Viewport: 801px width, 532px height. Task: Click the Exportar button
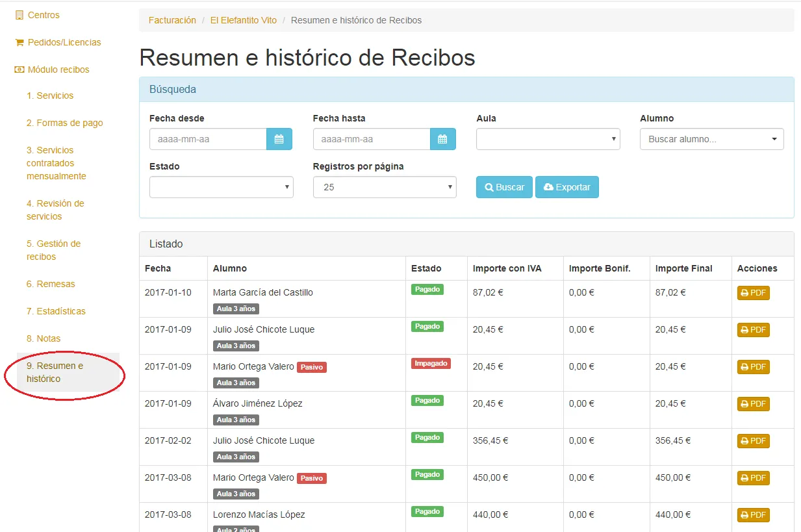tap(567, 187)
